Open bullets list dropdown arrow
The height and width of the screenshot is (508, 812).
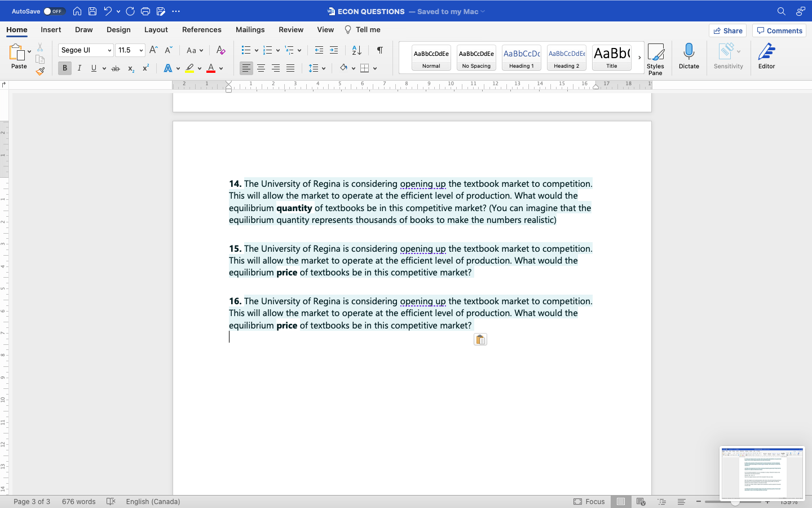coord(257,50)
